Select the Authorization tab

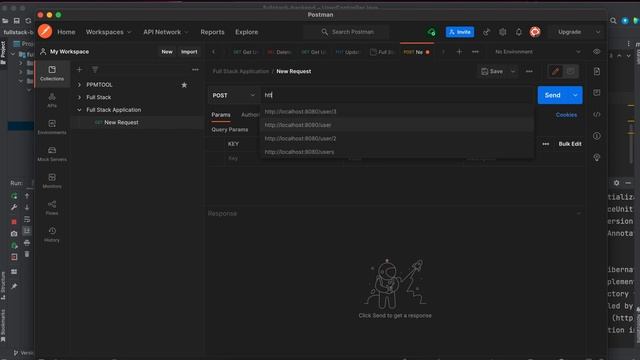(x=250, y=115)
